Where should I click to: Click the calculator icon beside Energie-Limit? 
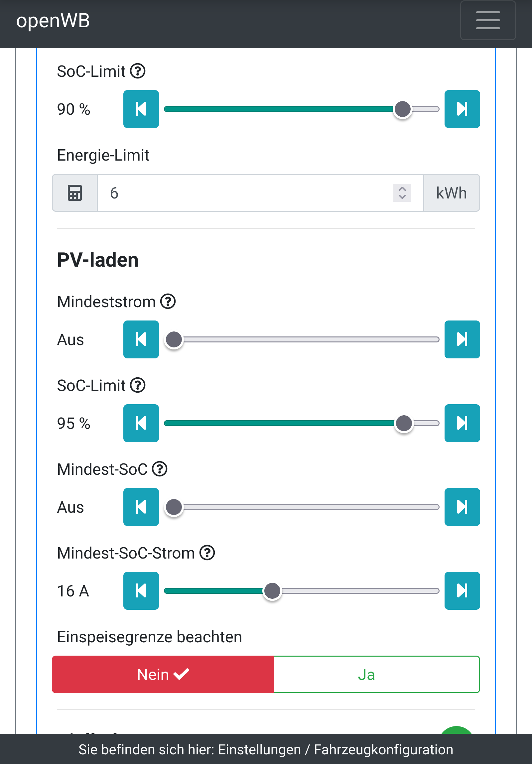(x=75, y=193)
